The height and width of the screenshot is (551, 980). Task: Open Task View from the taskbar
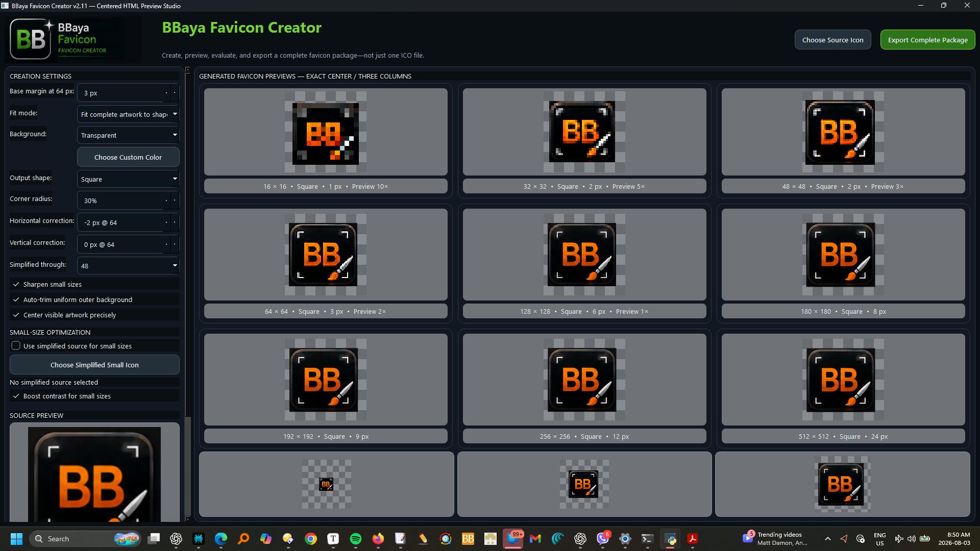[154, 539]
